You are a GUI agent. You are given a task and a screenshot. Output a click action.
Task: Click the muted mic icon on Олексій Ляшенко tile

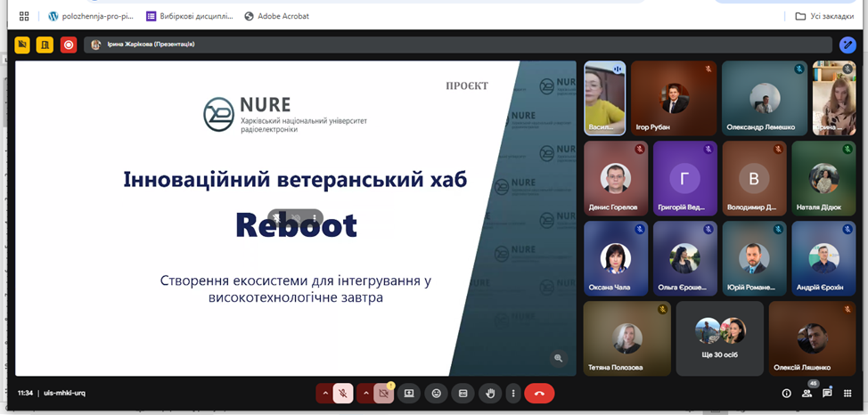pos(847,309)
